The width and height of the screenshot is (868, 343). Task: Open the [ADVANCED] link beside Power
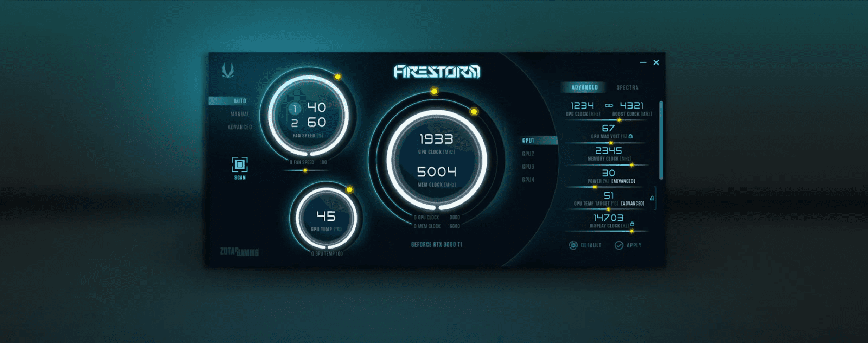coord(623,181)
